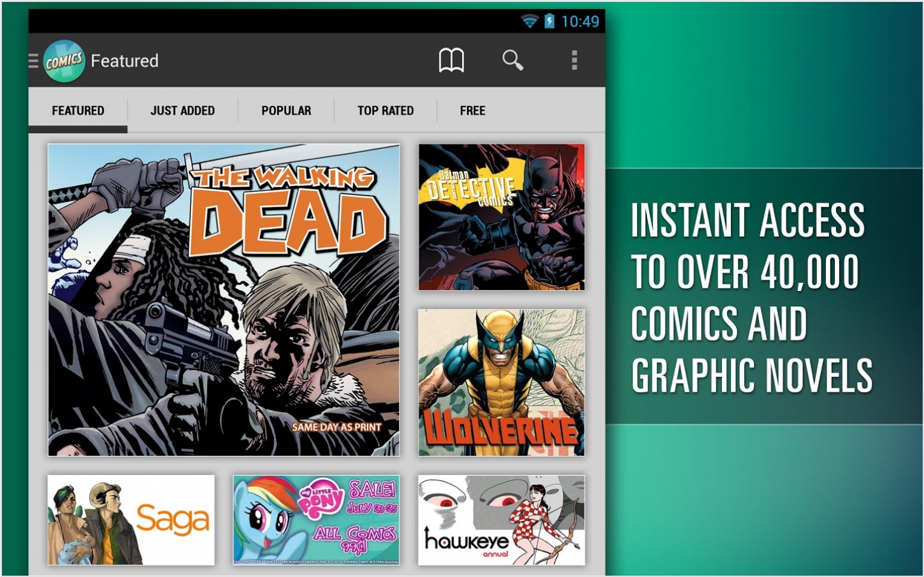
Task: Open My Little Pony sale banner
Action: click(x=316, y=520)
